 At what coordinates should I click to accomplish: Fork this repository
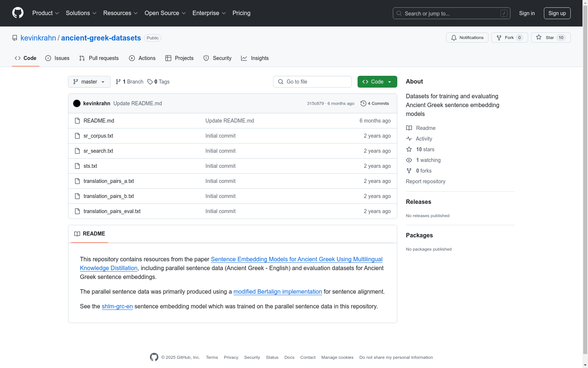tap(509, 38)
